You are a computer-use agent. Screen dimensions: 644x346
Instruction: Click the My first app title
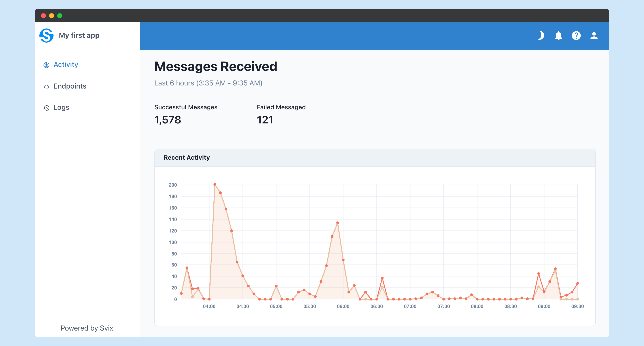click(x=79, y=36)
